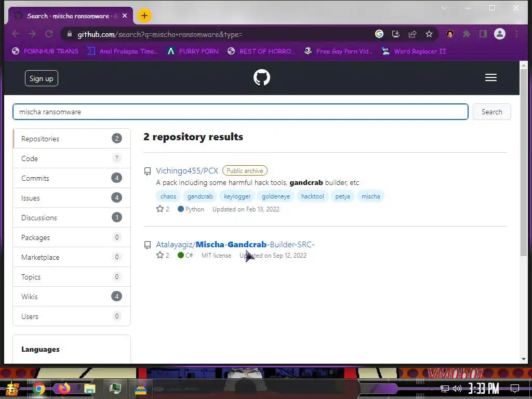The width and height of the screenshot is (532, 399).
Task: Open the Vichingo455/PCX repository link
Action: coord(187,170)
